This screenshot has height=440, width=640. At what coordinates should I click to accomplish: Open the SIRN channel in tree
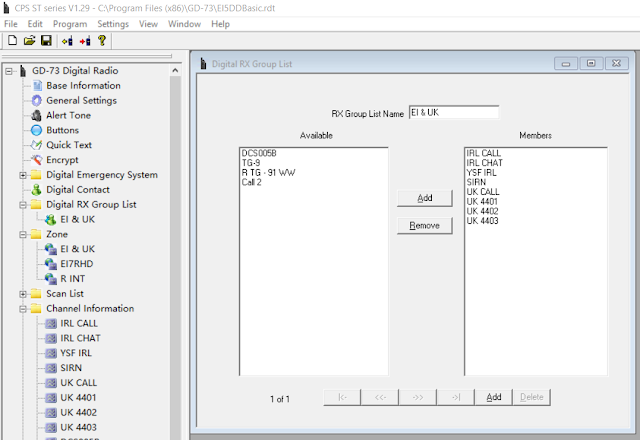71,368
